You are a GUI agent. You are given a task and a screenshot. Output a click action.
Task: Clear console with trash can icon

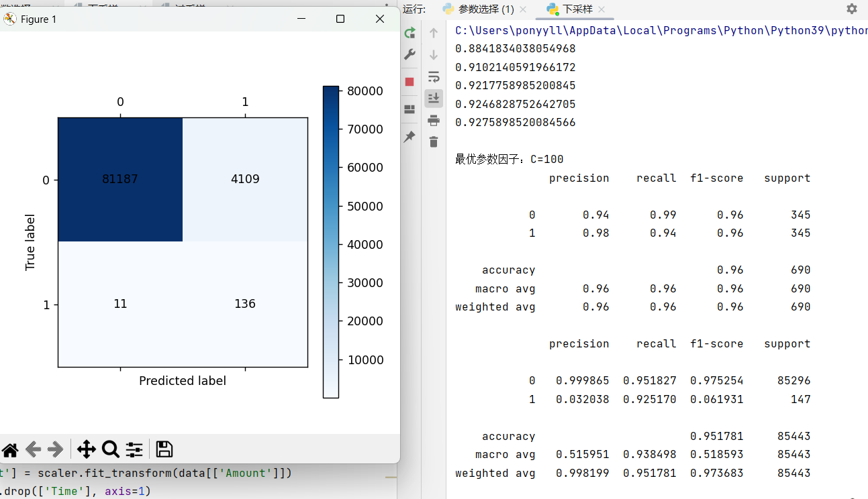click(434, 142)
